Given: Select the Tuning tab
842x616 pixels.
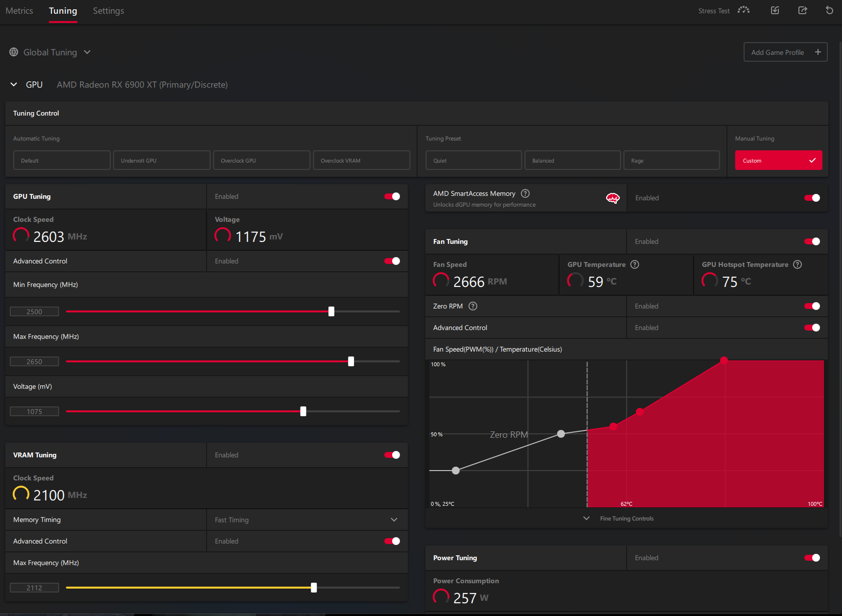Looking at the screenshot, I should coord(63,11).
